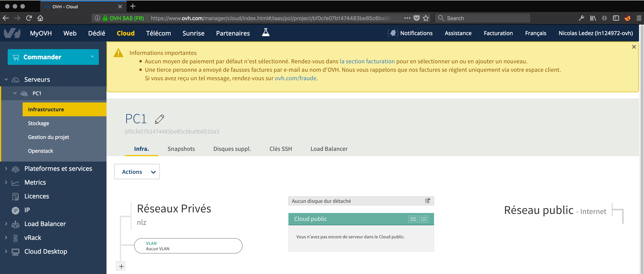Click the browser back arrow
The width and height of the screenshot is (644, 274).
tap(6, 18)
